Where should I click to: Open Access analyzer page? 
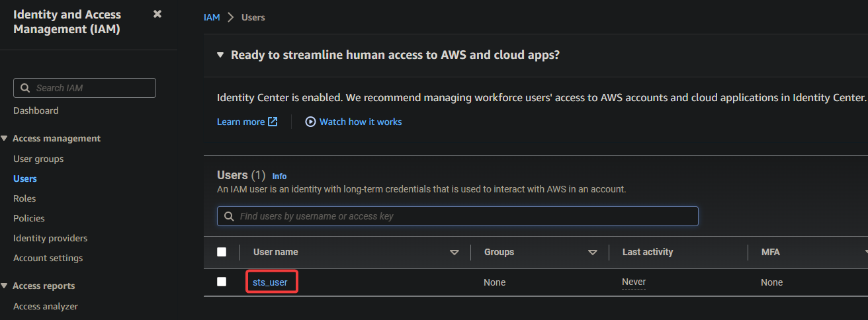[46, 306]
